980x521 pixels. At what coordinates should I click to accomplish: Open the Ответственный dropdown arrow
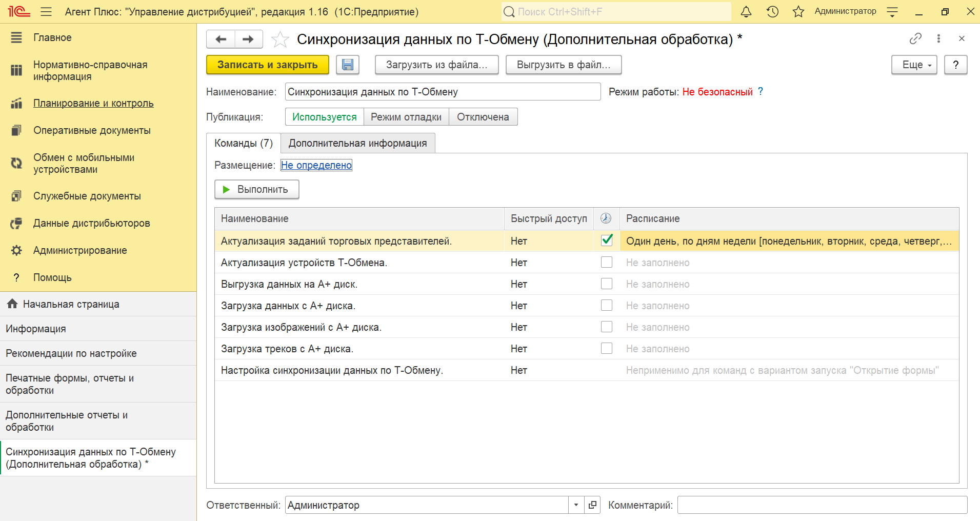pyautogui.click(x=576, y=505)
